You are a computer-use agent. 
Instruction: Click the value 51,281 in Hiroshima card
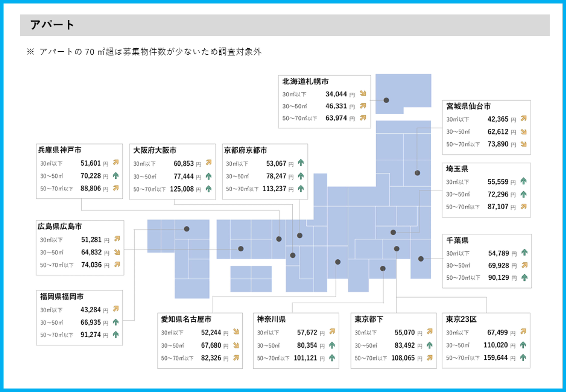pyautogui.click(x=91, y=239)
